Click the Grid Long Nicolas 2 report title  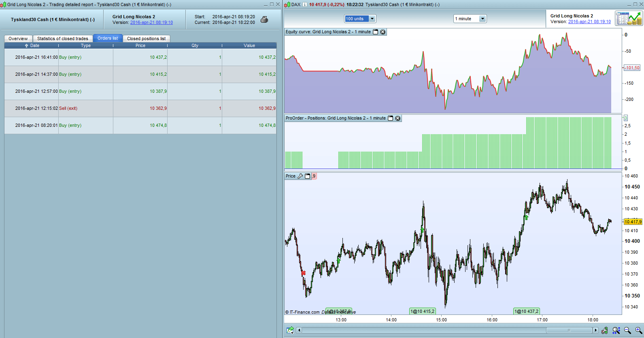click(x=134, y=17)
